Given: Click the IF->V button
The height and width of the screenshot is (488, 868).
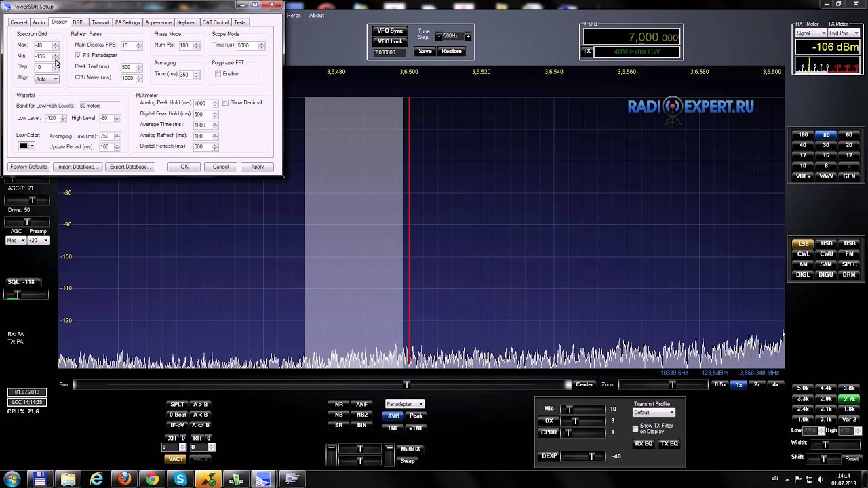Looking at the screenshot, I should pyautogui.click(x=178, y=425).
